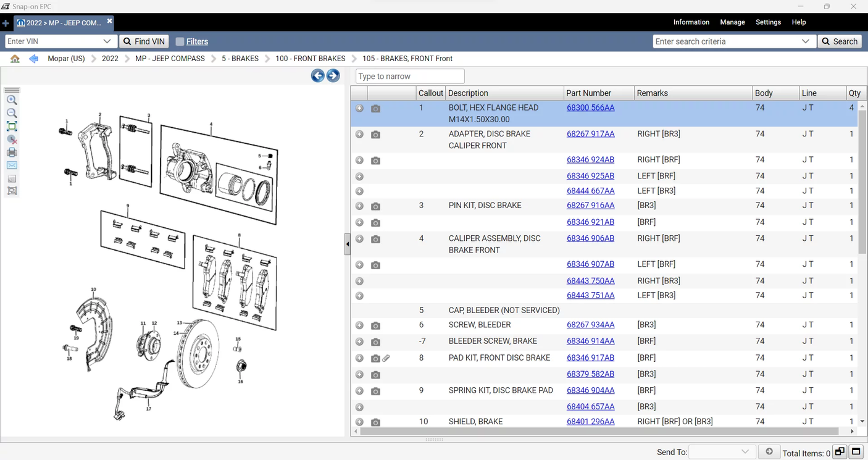Open the Settings menu
Screen dimensions: 868x460
coord(768,22)
